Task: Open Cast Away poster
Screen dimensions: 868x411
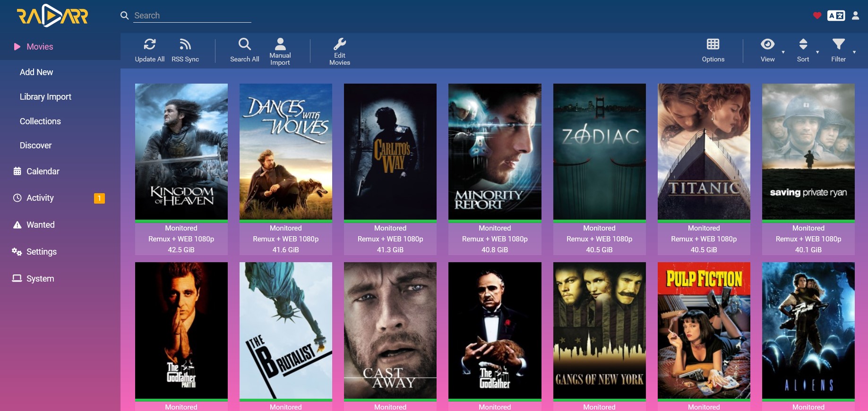Action: (390, 331)
